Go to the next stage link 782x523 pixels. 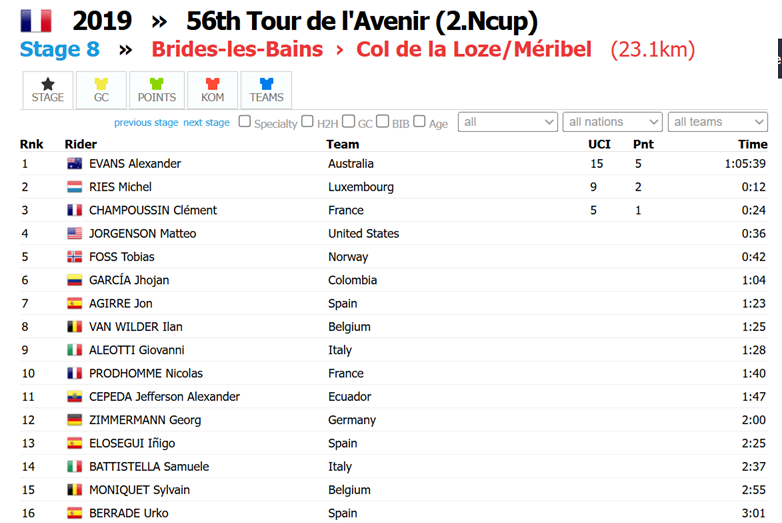206,123
